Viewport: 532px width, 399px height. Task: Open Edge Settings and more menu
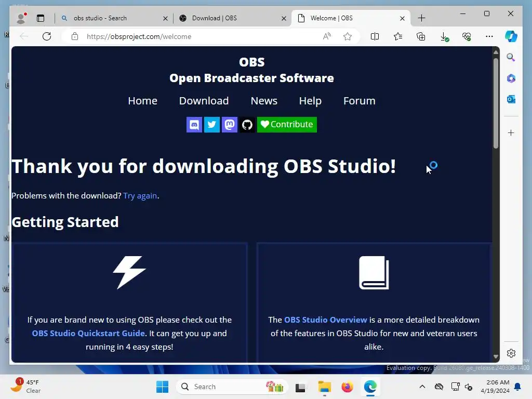coord(489,36)
